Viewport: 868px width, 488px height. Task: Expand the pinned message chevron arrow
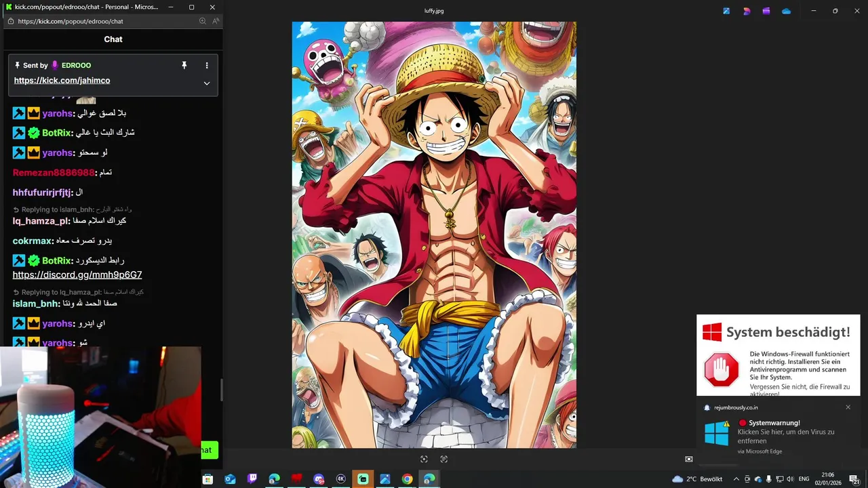point(207,83)
